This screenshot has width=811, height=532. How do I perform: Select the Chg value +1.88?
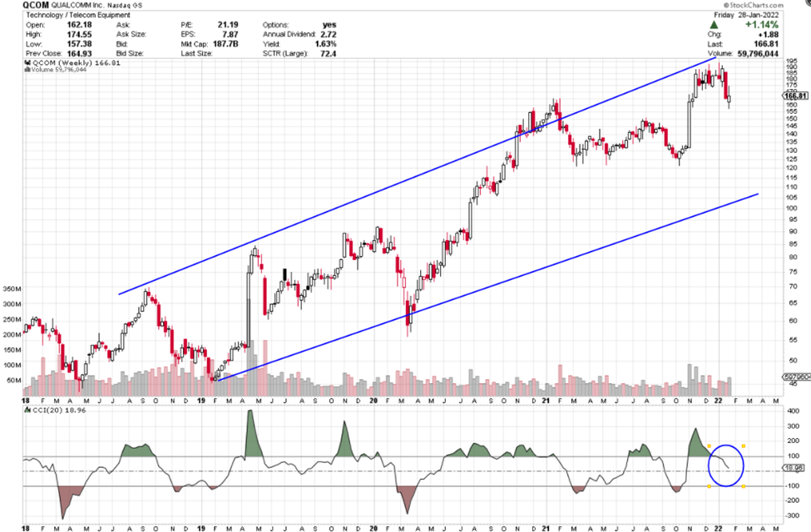click(x=768, y=34)
